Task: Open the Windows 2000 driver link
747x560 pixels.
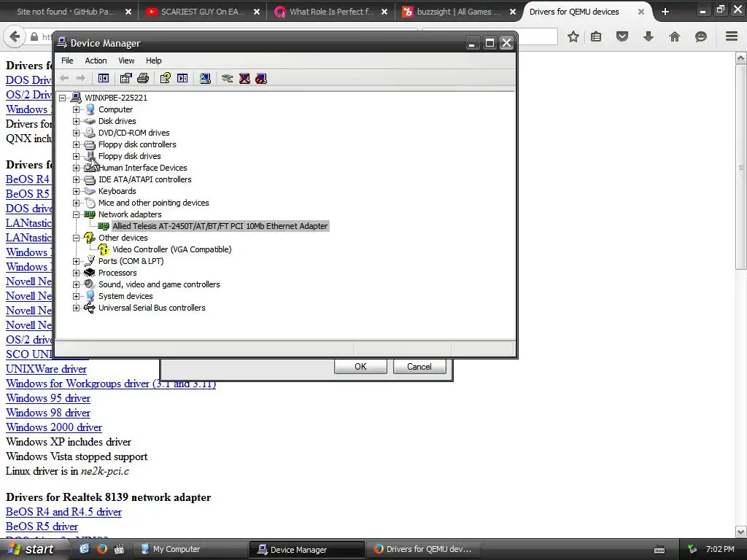Action: pyautogui.click(x=54, y=427)
